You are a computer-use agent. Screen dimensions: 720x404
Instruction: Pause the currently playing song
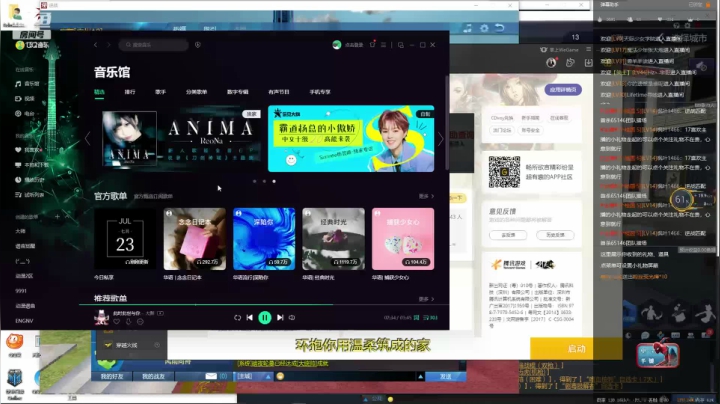[x=265, y=318]
